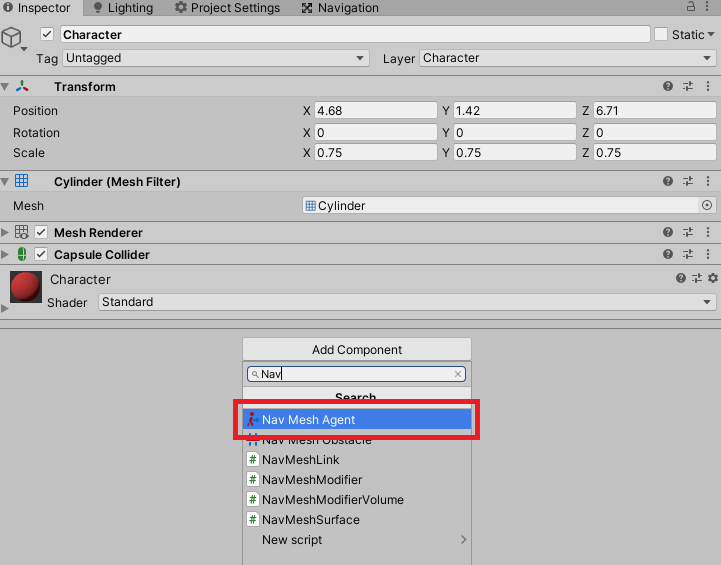Click the Character material sphere preview

[x=26, y=286]
